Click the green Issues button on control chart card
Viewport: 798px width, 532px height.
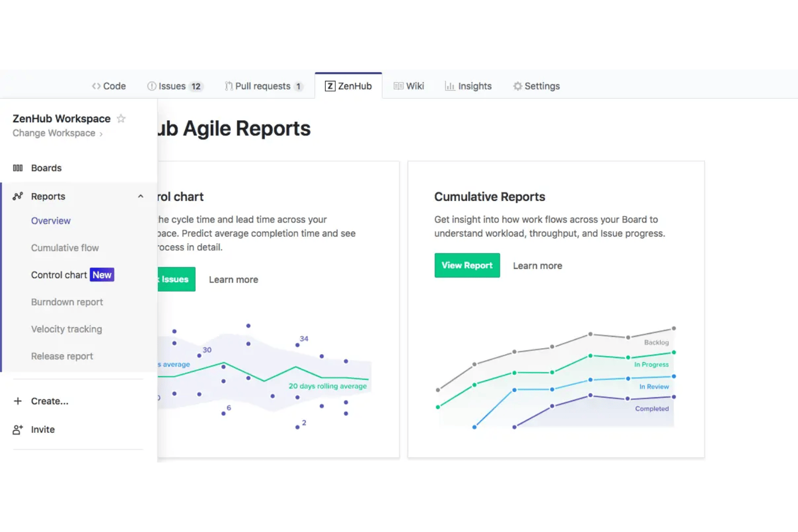pyautogui.click(x=176, y=279)
